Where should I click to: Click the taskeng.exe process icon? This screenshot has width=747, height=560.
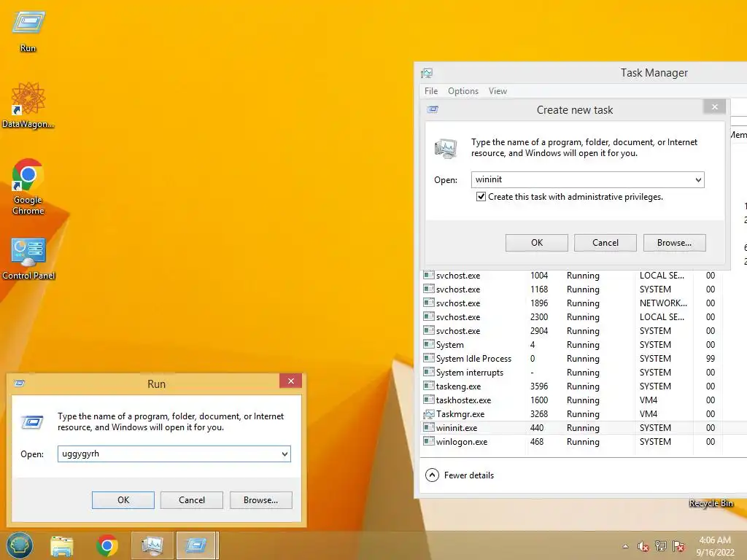[429, 386]
